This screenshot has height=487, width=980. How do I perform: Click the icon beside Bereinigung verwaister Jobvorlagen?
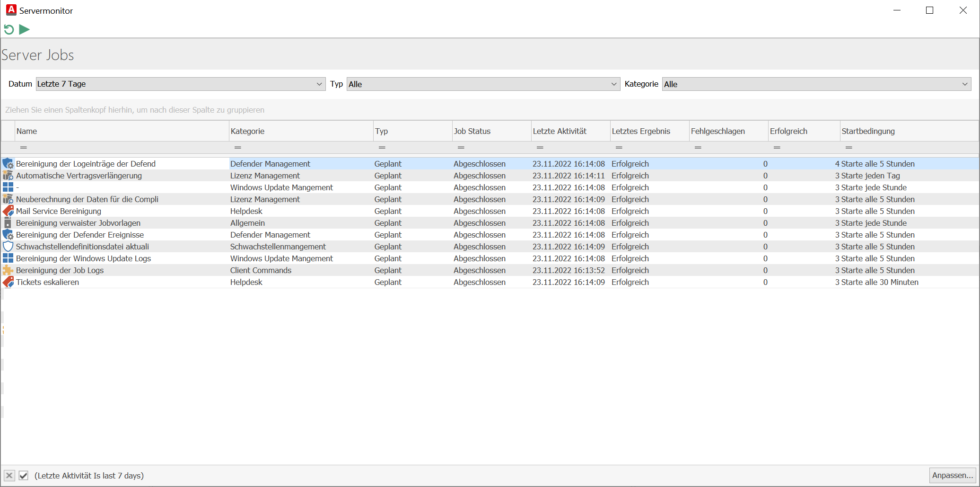8,223
